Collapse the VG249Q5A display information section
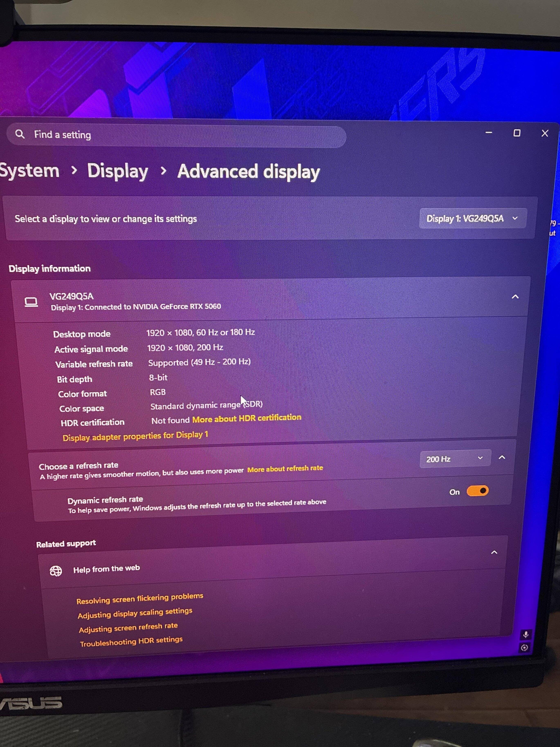 515,297
